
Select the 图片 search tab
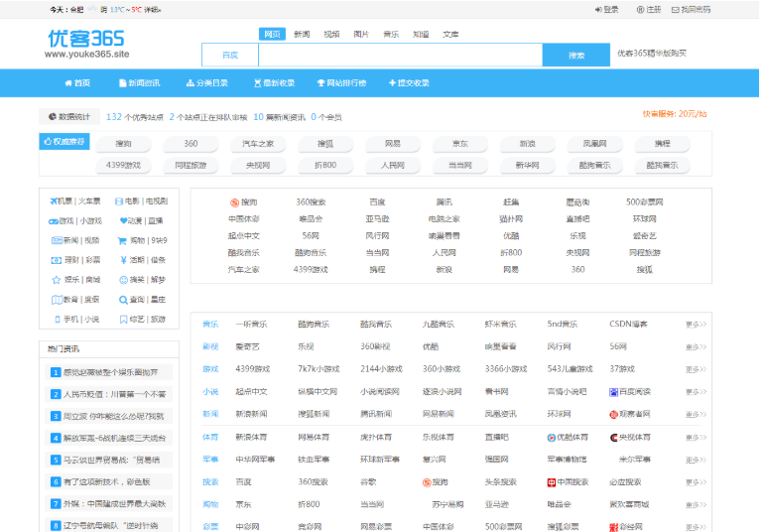point(361,34)
